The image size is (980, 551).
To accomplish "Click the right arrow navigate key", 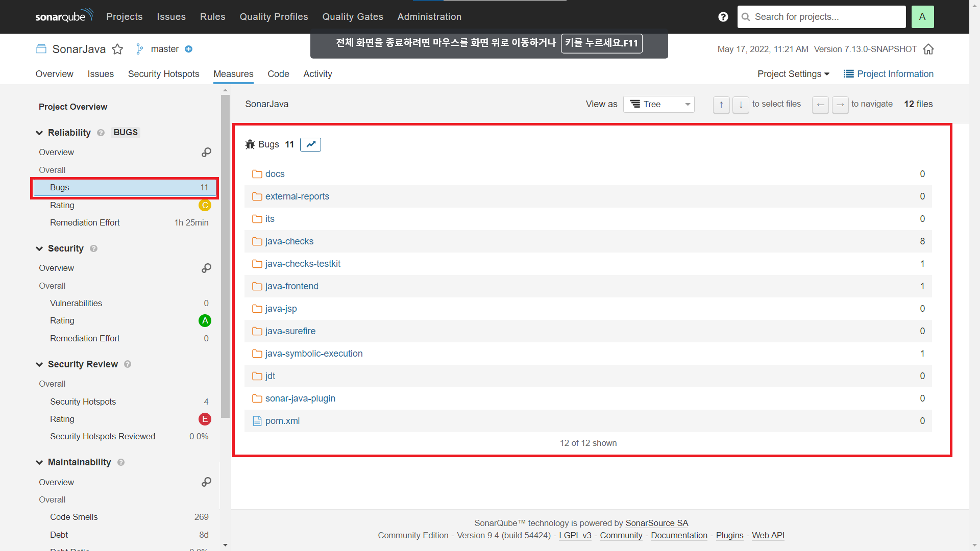I will [840, 105].
